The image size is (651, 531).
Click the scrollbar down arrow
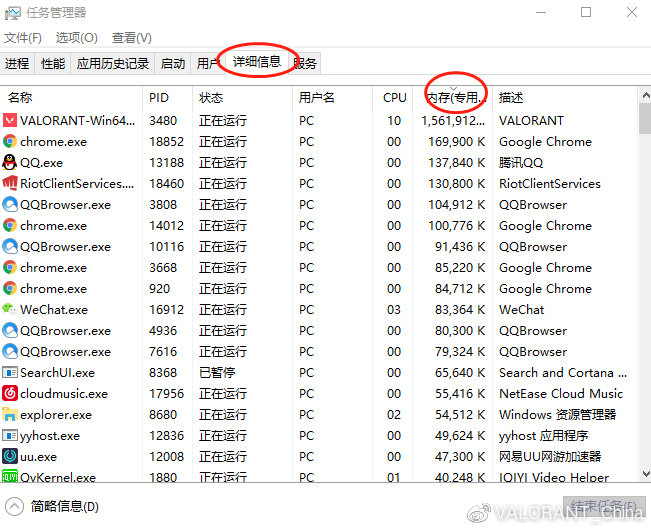coord(645,473)
